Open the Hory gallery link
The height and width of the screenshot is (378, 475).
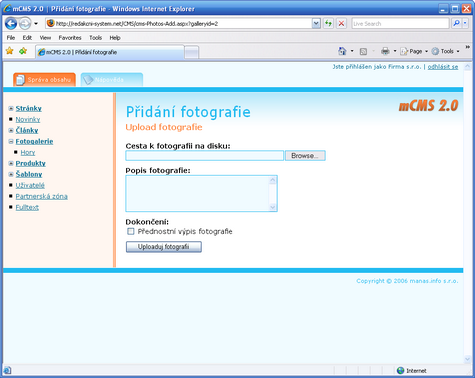28,152
